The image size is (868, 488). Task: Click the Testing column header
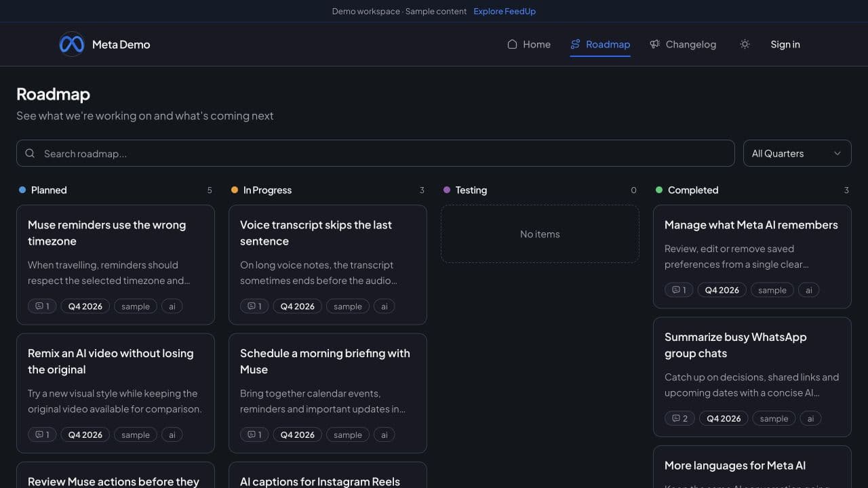tap(471, 190)
